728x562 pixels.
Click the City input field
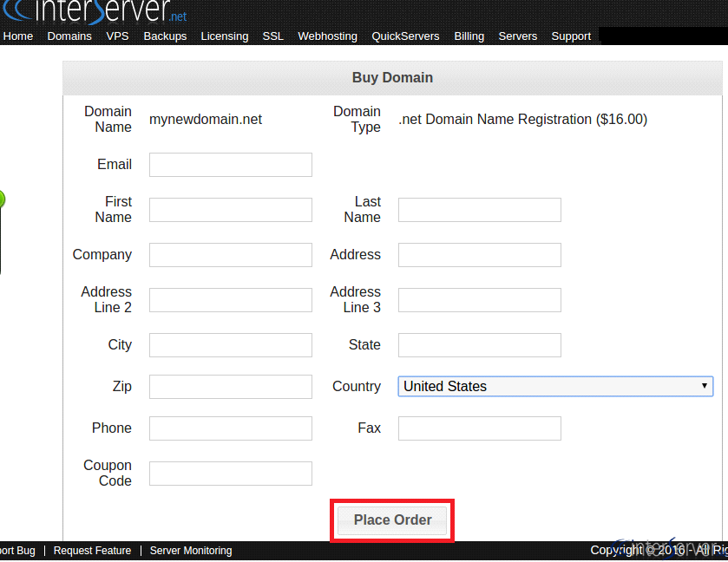pyautogui.click(x=231, y=345)
